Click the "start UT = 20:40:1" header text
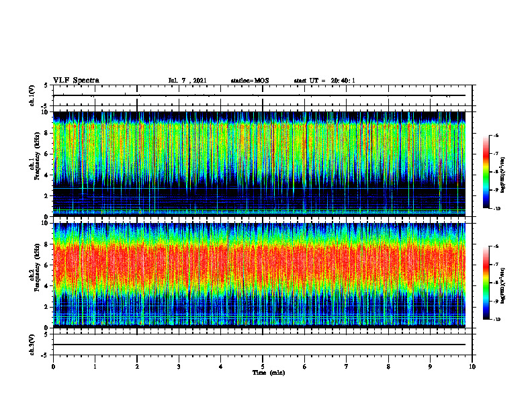 click(x=324, y=81)
